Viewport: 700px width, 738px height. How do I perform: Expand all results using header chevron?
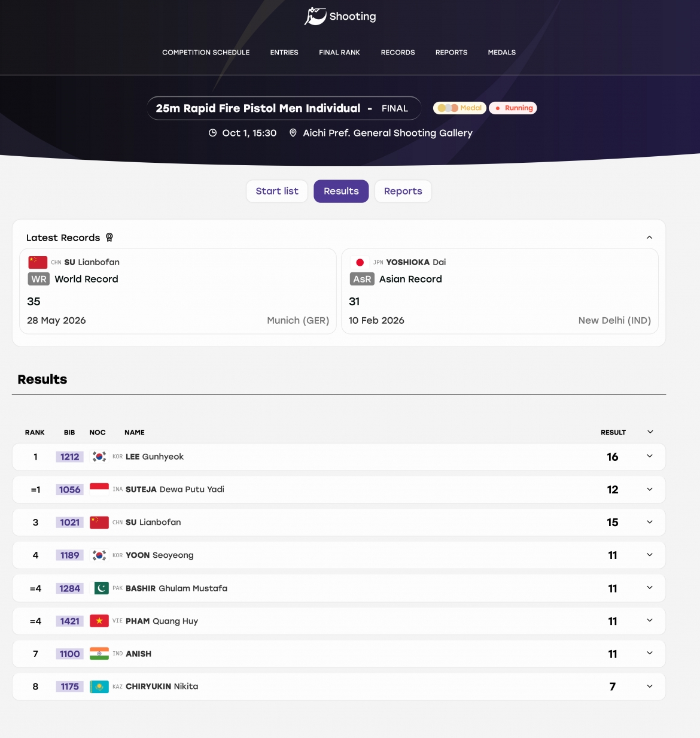pos(650,432)
